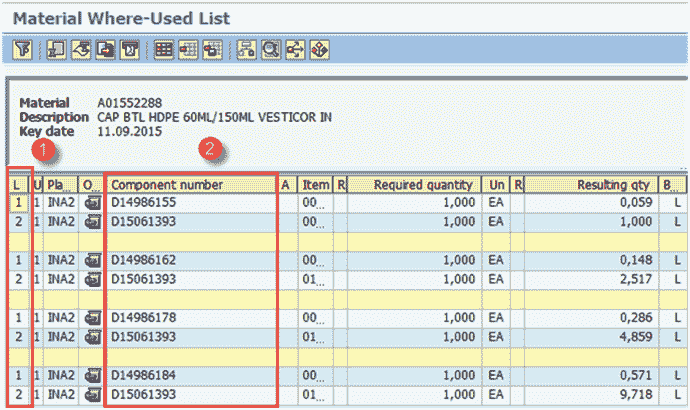Viewport: 690px width, 410px height.
Task: Open object icon in D14986184 row
Action: pyautogui.click(x=92, y=376)
